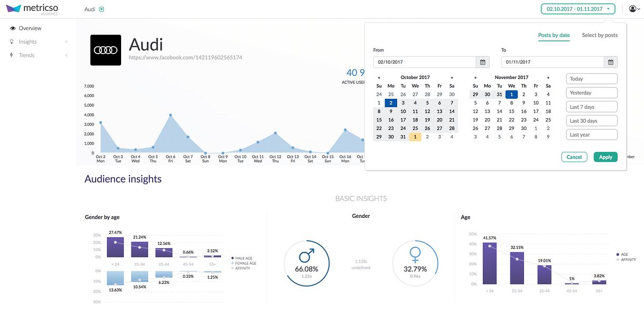The width and height of the screenshot is (644, 312).
Task: Open the From date calendar icon
Action: pyautogui.click(x=483, y=62)
